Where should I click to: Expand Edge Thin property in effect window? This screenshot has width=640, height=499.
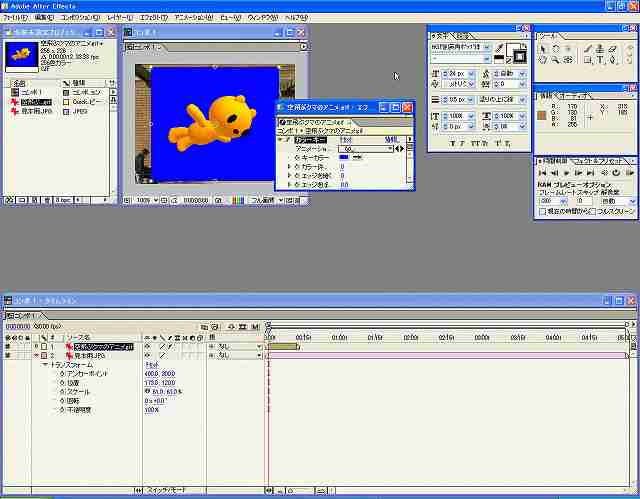tap(289, 175)
